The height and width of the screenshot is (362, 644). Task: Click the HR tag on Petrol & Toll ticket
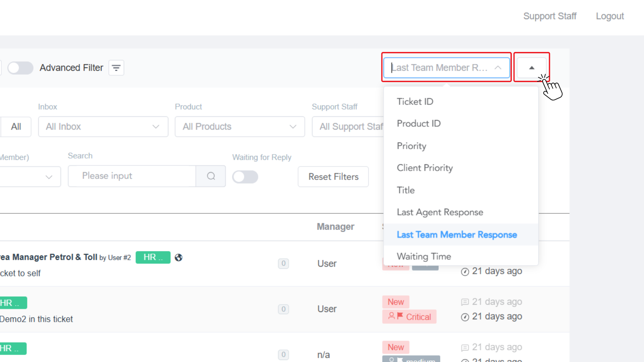[153, 257]
